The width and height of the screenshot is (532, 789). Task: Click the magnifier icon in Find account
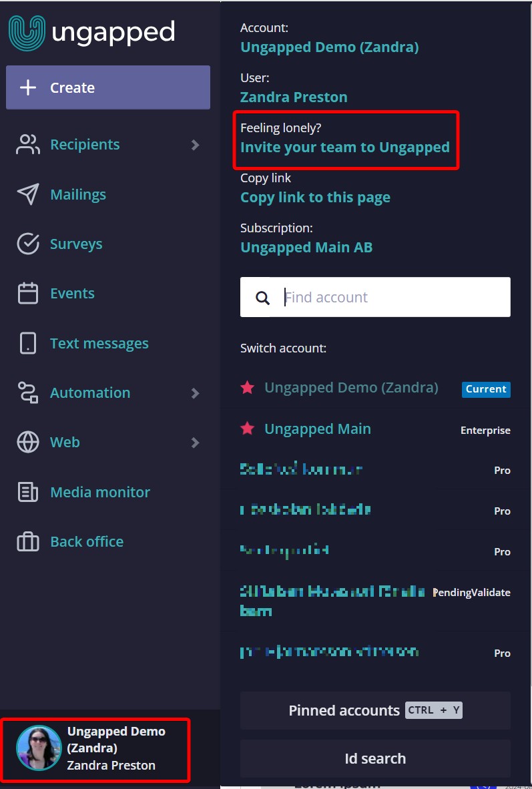tap(262, 298)
